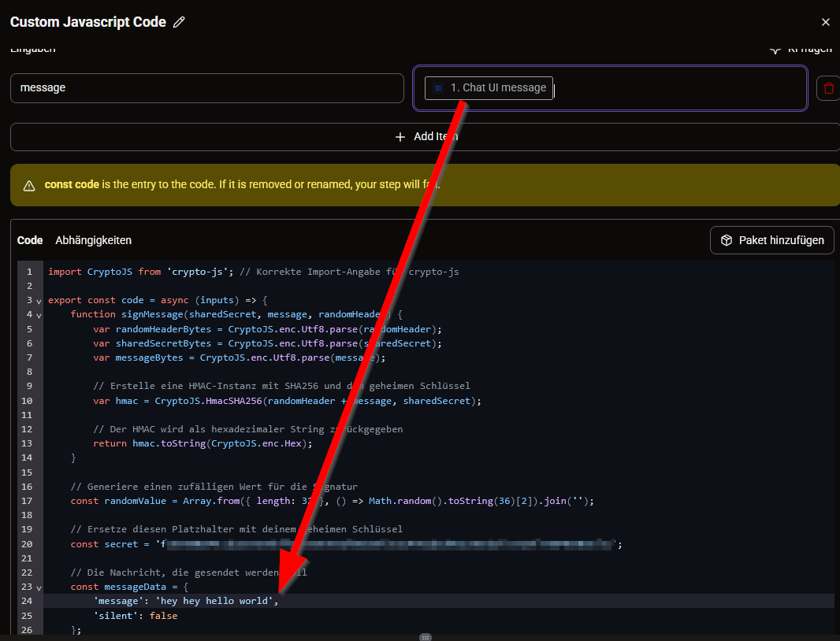This screenshot has height=641, width=840.
Task: Click the import CryptoJS line in the editor
Action: pos(254,272)
